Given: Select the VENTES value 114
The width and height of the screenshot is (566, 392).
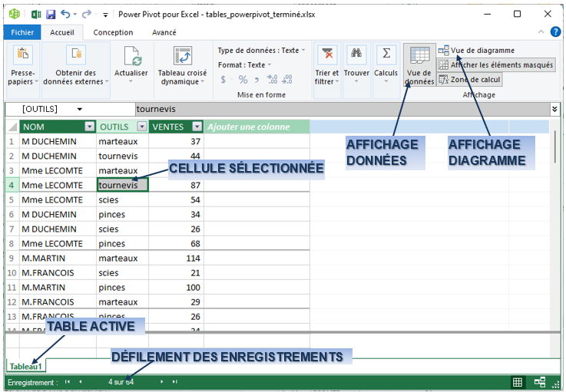Looking at the screenshot, I should [x=176, y=259].
